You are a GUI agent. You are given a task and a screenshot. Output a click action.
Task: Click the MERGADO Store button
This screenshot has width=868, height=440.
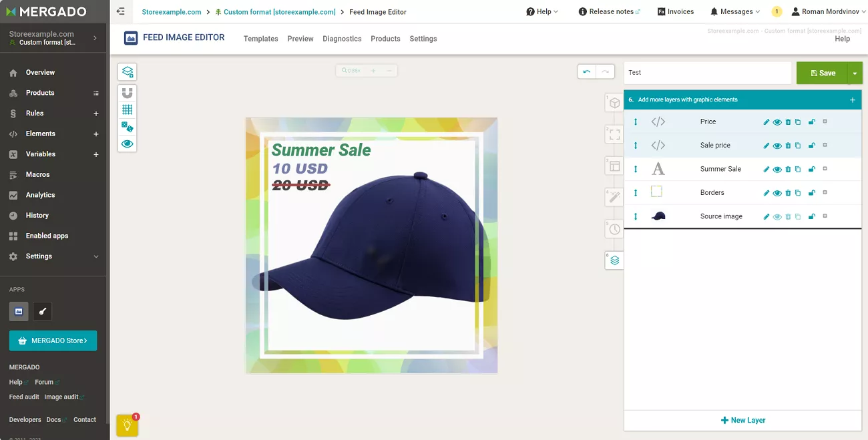pos(53,341)
